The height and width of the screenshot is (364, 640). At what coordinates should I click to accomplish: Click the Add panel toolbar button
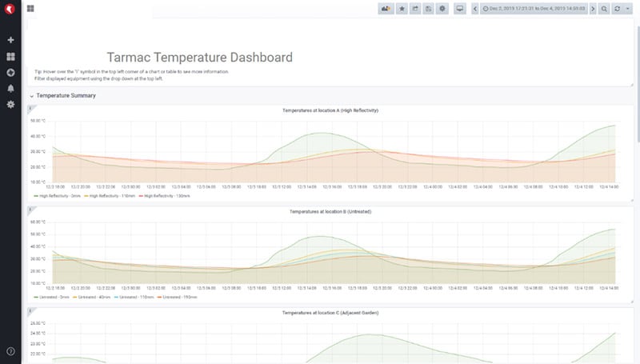[386, 8]
